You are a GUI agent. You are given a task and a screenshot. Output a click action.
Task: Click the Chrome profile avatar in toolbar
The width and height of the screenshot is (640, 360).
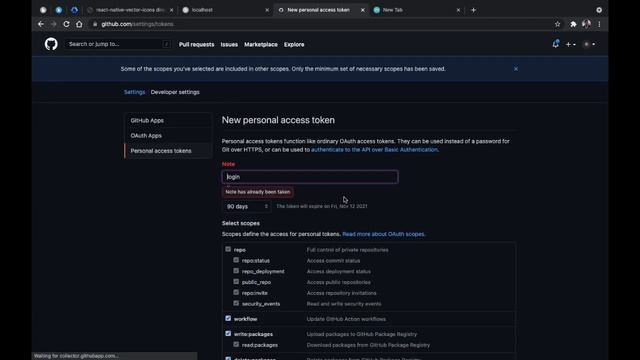pyautogui.click(x=587, y=24)
